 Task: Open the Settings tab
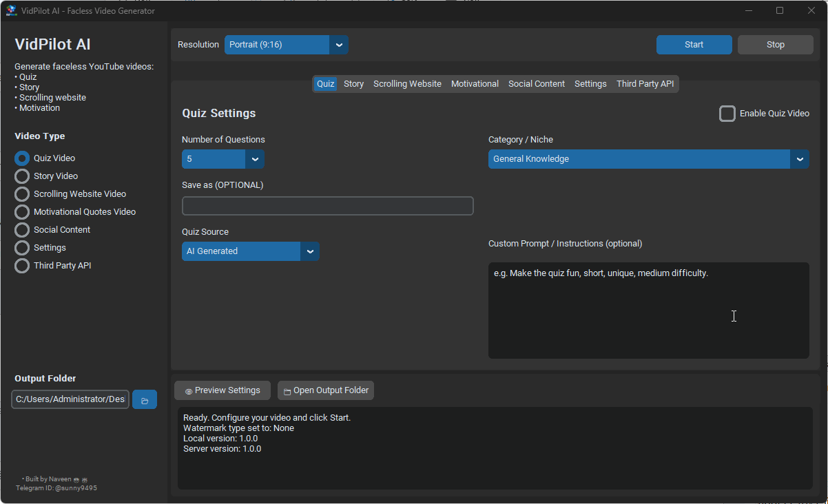pyautogui.click(x=590, y=83)
